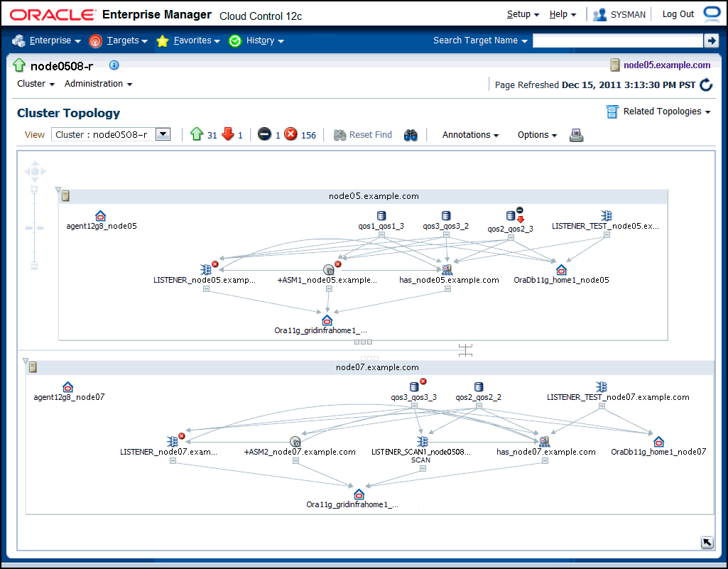Image resolution: width=728 pixels, height=569 pixels.
Task: Click the Ora11g_gridinfrahome1 icon in node05
Action: click(327, 320)
